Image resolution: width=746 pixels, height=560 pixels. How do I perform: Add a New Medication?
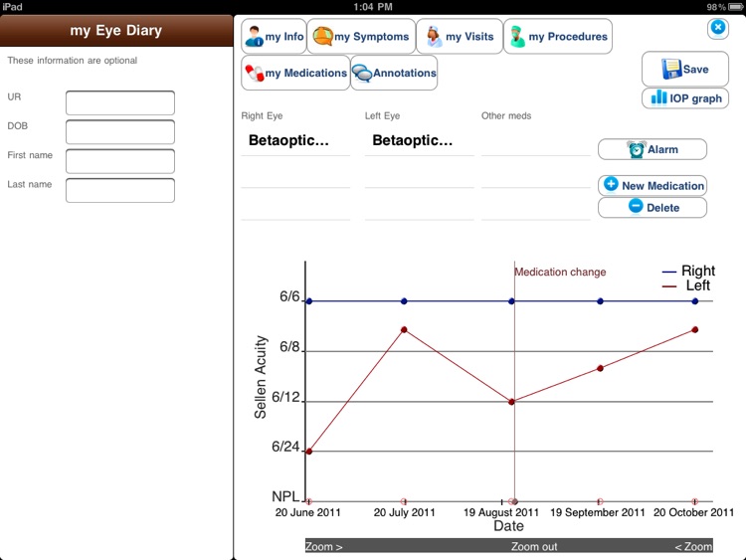click(x=653, y=186)
